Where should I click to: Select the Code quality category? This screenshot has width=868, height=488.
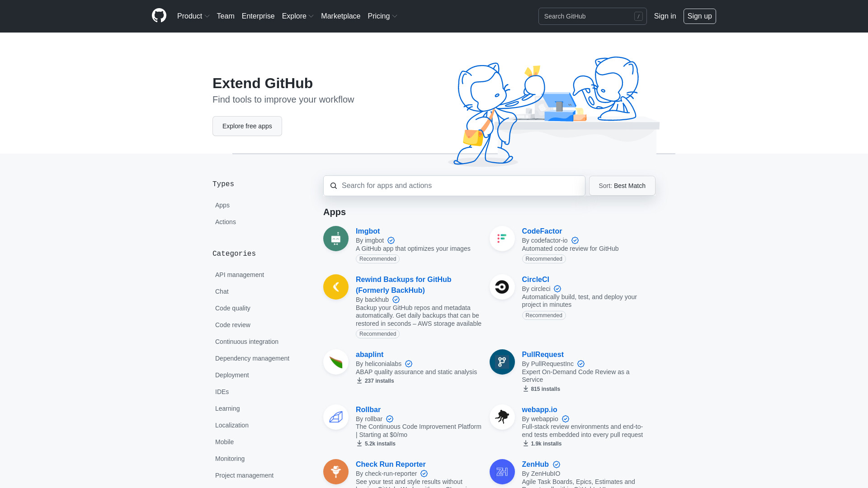233,308
